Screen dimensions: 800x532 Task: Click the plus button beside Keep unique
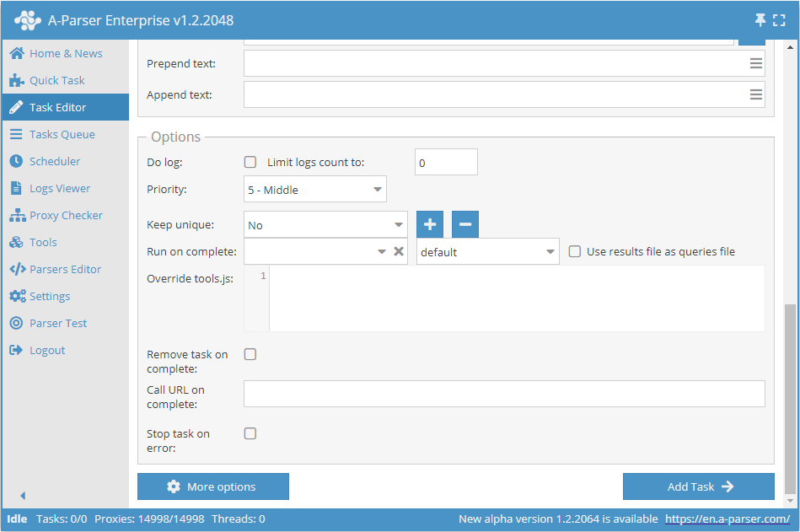tap(429, 225)
